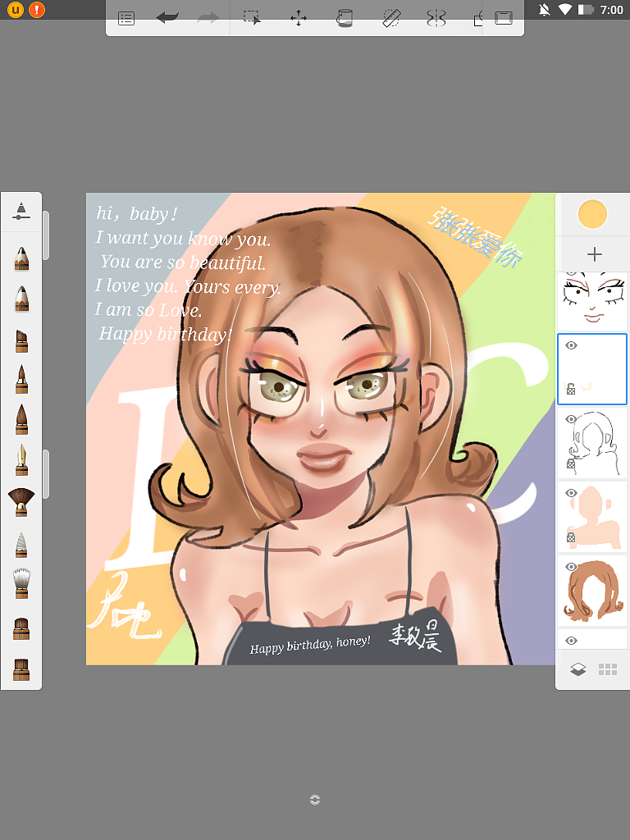Select the hair layer thumbnail
The width and height of the screenshot is (630, 840).
592,591
